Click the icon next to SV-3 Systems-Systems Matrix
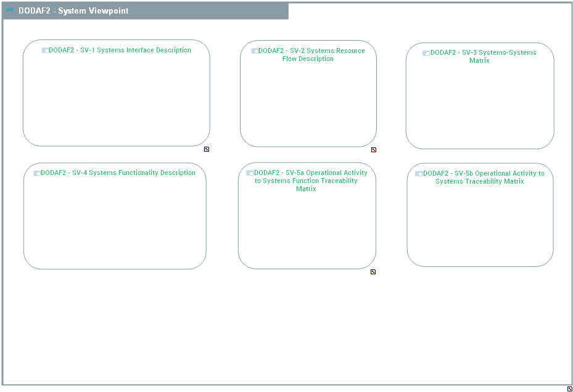Image resolution: width=573 pixels, height=392 pixels. pyautogui.click(x=426, y=53)
